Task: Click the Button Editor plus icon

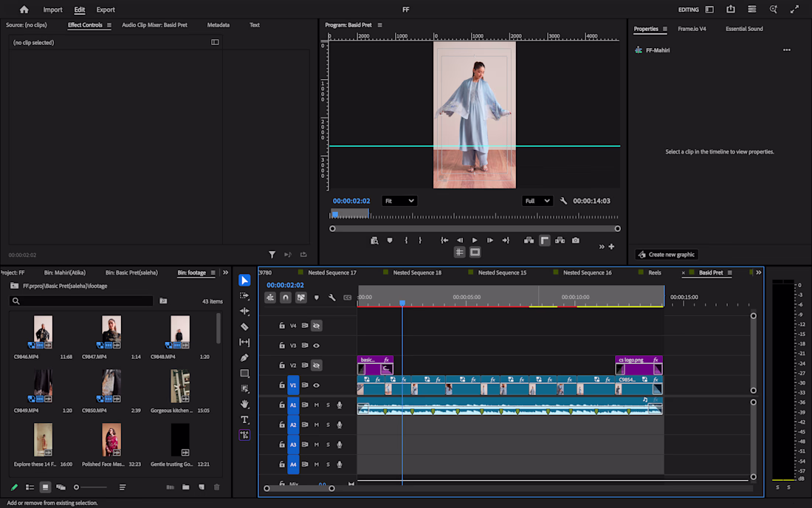Action: coord(612,247)
